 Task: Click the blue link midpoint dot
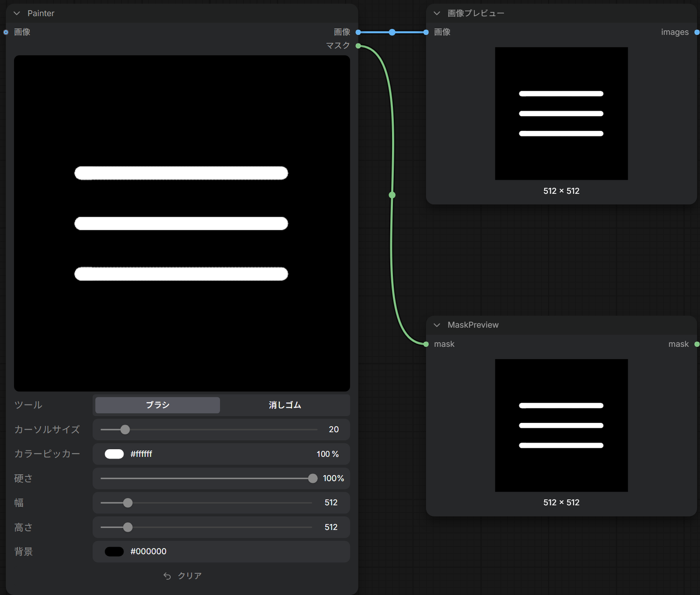coord(392,32)
